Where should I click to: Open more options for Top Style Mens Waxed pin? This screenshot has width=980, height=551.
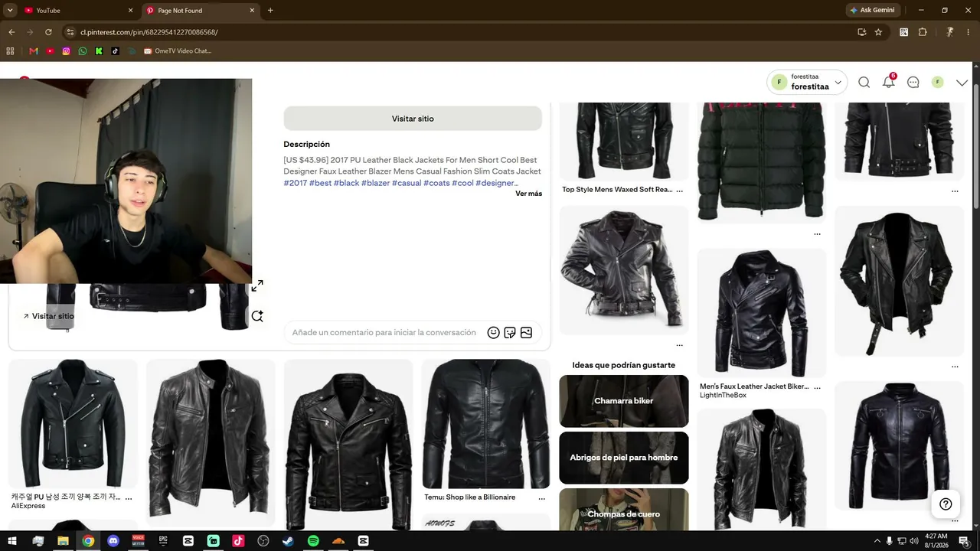pos(679,191)
